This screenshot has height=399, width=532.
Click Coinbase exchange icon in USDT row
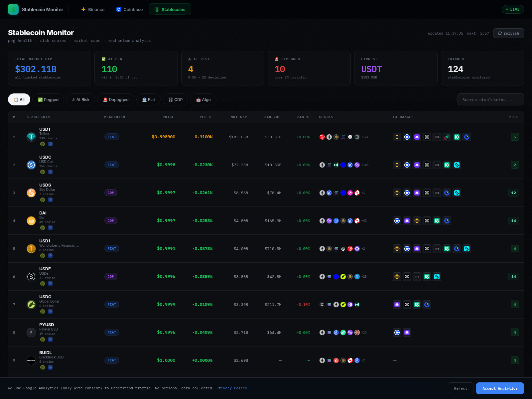407,137
